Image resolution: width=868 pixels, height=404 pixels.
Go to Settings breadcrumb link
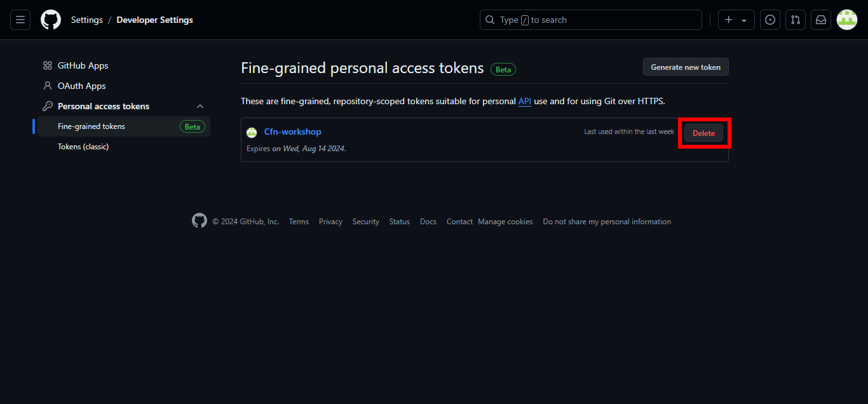click(x=87, y=20)
